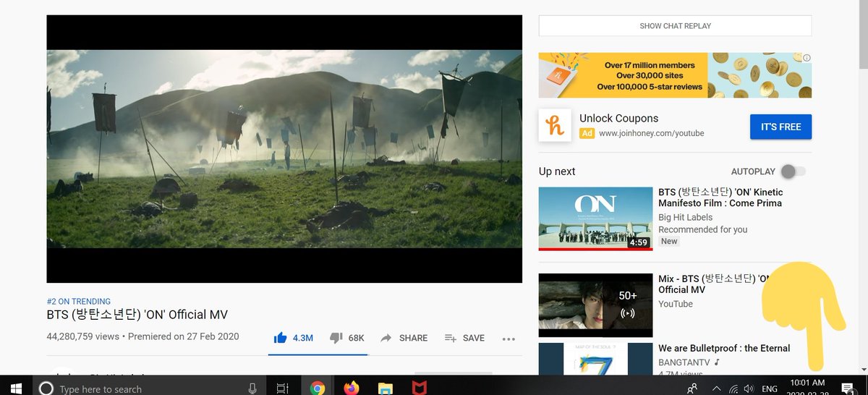
Task: Click the yellow Ad badge
Action: pyautogui.click(x=587, y=133)
